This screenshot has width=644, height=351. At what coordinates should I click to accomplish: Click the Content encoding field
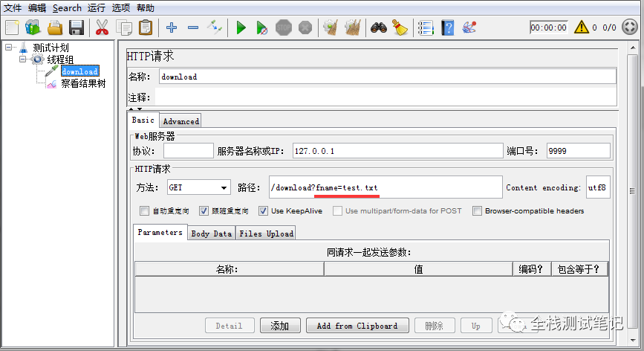[x=598, y=187]
